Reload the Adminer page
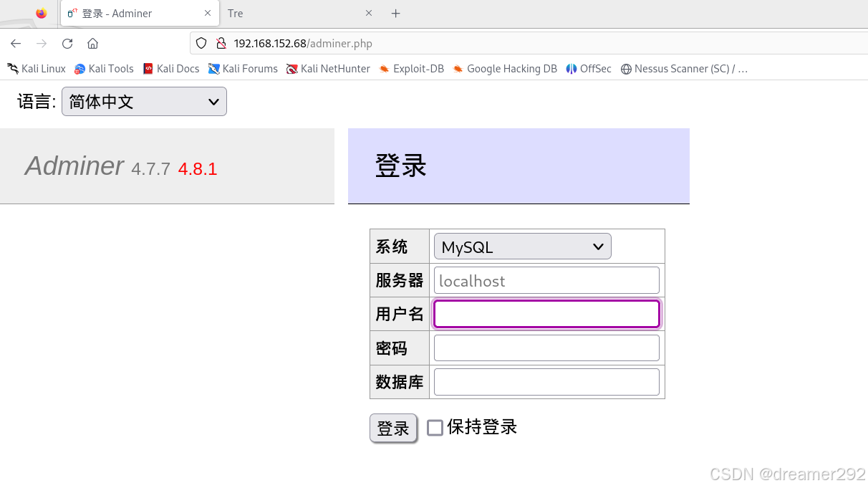 coord(67,44)
